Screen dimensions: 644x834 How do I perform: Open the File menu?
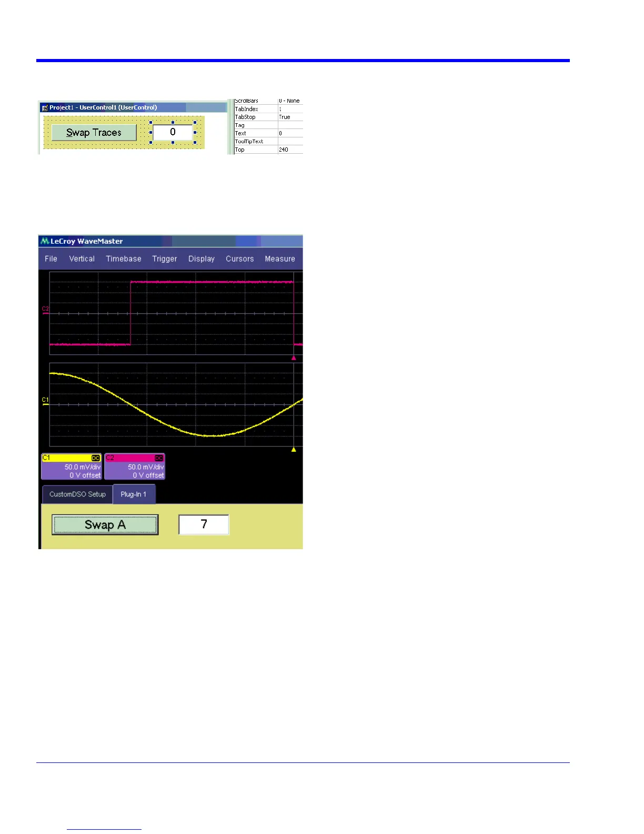pyautogui.click(x=51, y=259)
